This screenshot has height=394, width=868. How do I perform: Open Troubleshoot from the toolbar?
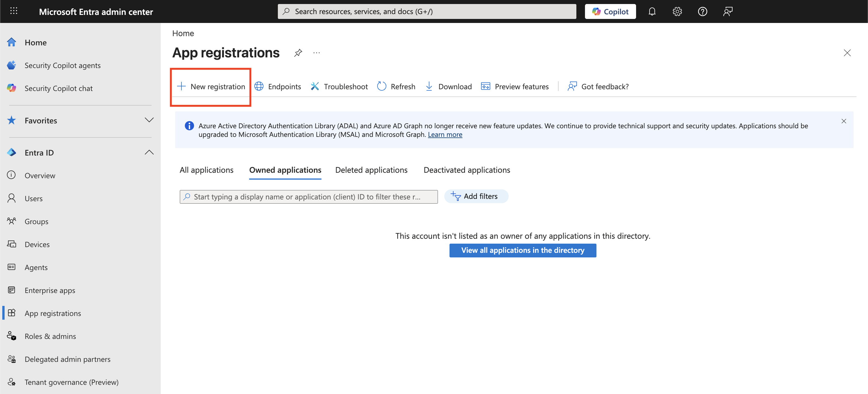[x=339, y=87]
